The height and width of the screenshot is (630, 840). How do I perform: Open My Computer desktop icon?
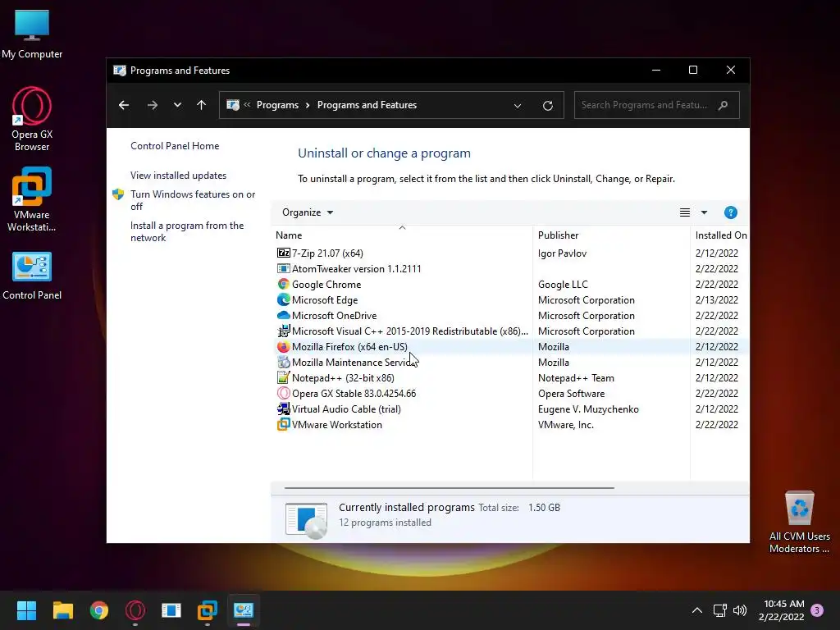pyautogui.click(x=32, y=34)
